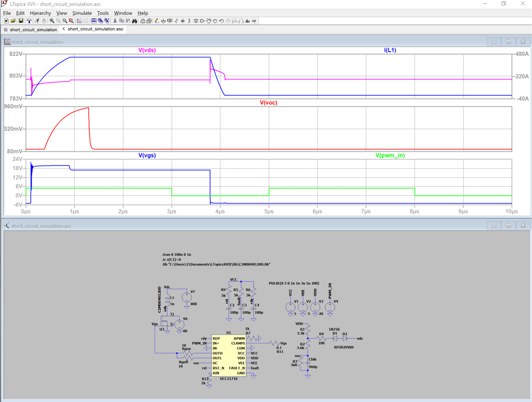
Task: Halt the simulation with the hand icon
Action: (x=44, y=21)
